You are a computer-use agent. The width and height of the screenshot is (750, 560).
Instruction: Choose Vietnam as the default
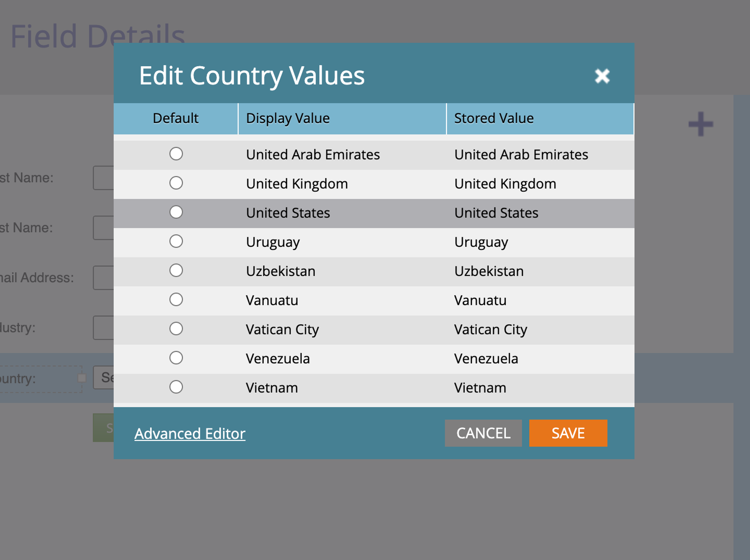click(176, 387)
